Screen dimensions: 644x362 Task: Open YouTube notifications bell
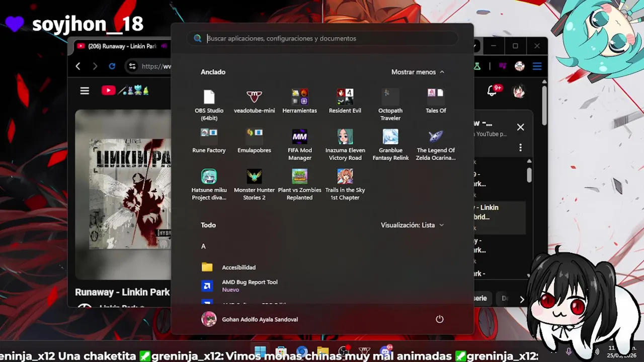tap(493, 90)
